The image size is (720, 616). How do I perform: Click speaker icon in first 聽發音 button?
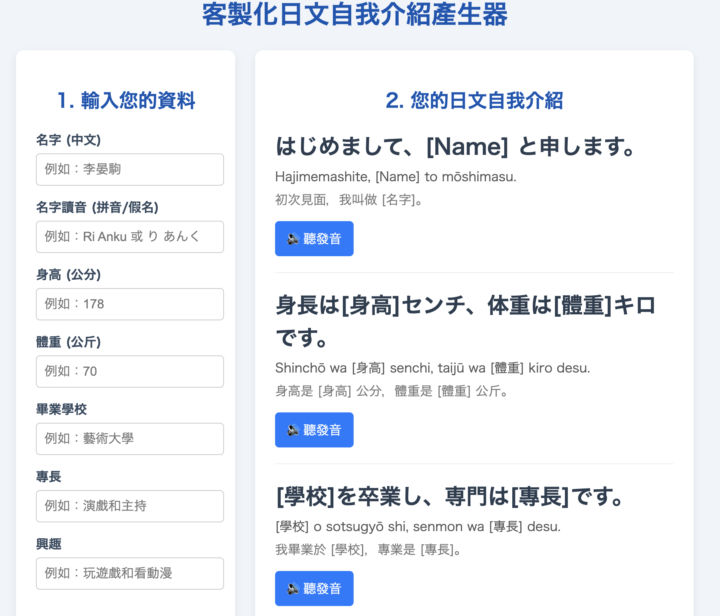click(293, 239)
